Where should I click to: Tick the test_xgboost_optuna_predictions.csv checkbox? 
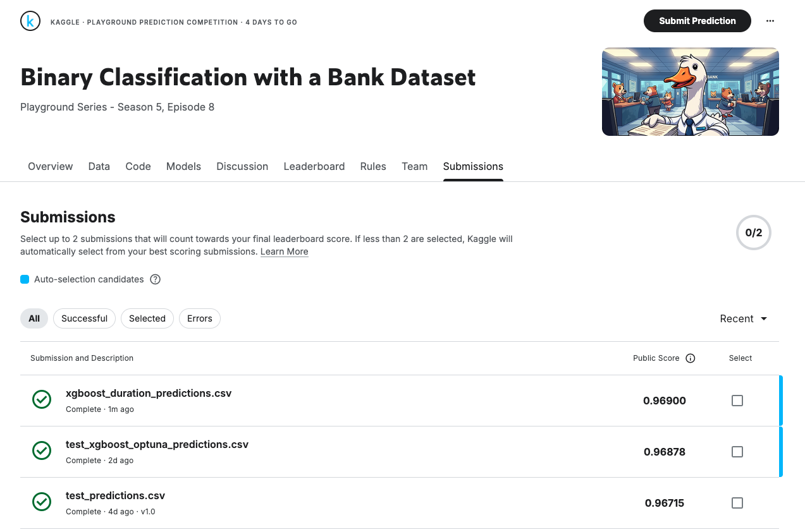[x=737, y=452]
